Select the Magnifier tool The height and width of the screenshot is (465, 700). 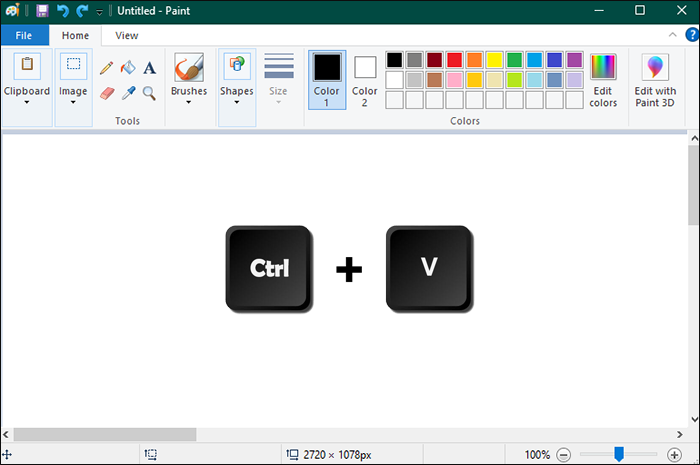click(149, 93)
